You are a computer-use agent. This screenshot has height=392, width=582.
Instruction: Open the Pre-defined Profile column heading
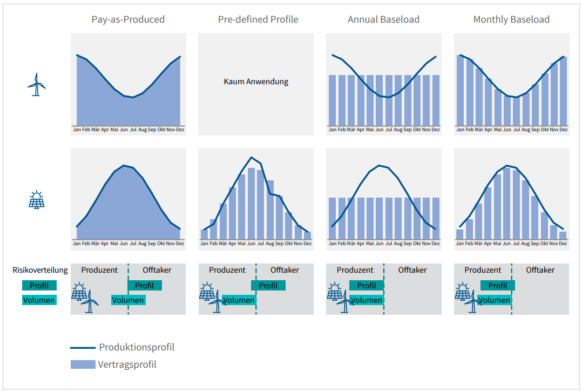click(x=258, y=19)
